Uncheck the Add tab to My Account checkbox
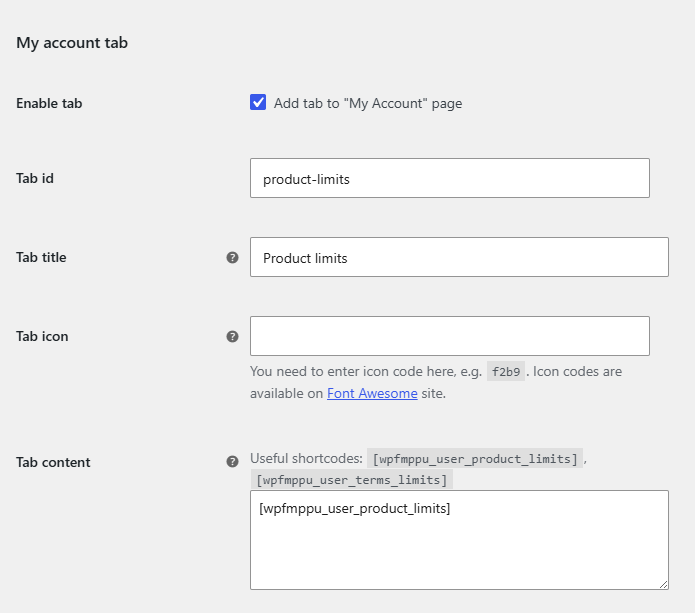Screen dimensions: 695x613 click(258, 102)
